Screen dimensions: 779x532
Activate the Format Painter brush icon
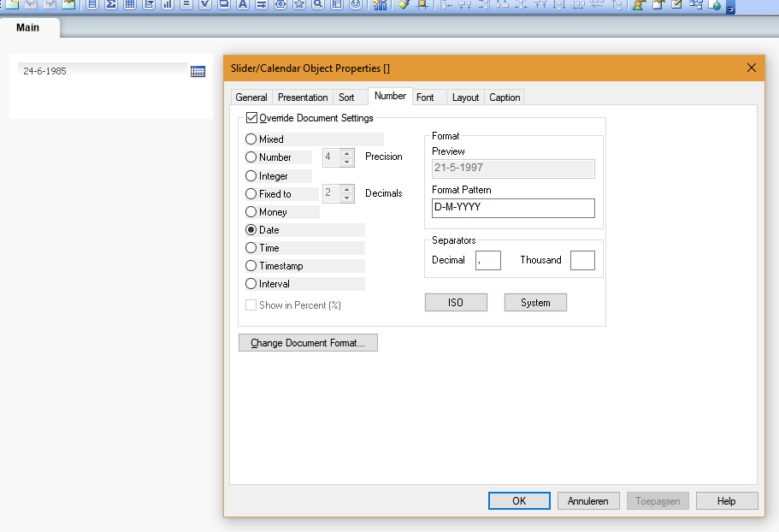tap(404, 4)
